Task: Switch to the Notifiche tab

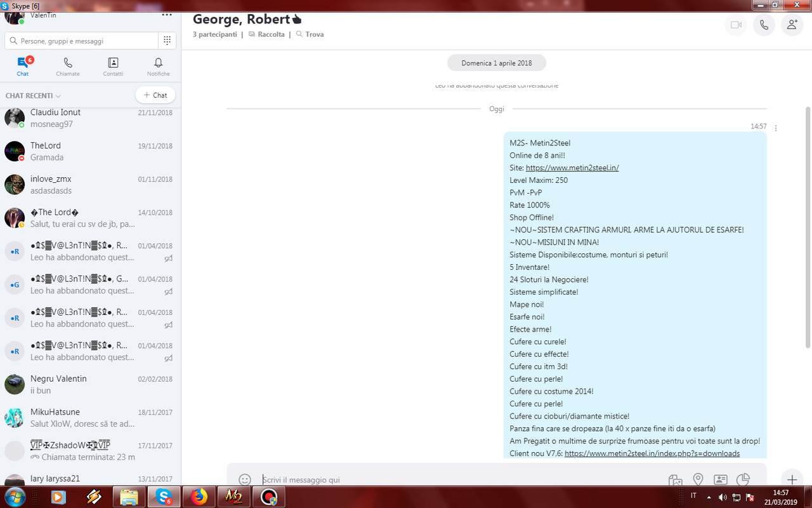Action: click(x=159, y=66)
